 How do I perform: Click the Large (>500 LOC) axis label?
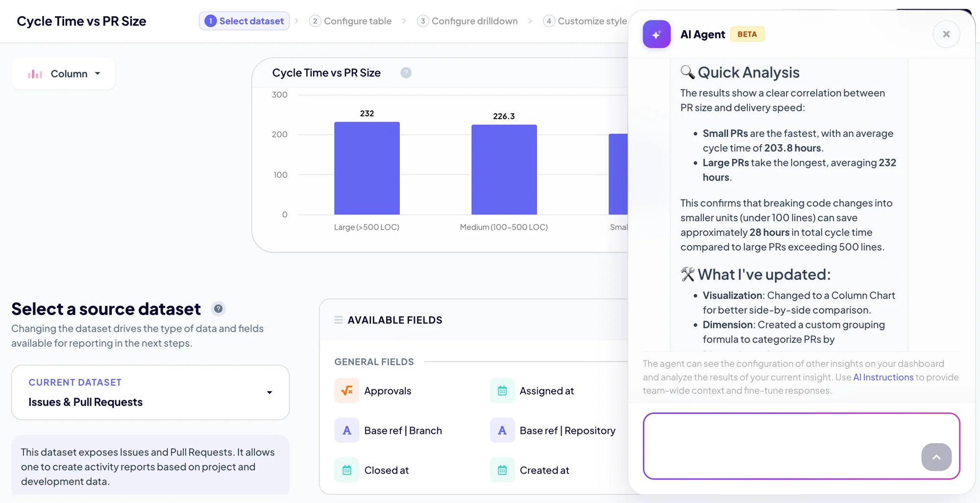click(367, 227)
